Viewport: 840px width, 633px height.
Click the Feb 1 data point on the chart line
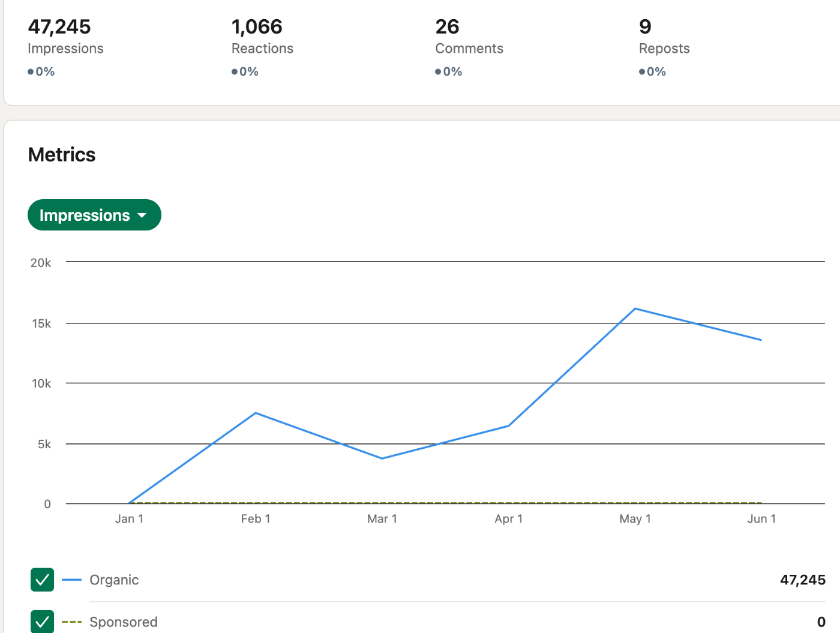[x=256, y=413]
